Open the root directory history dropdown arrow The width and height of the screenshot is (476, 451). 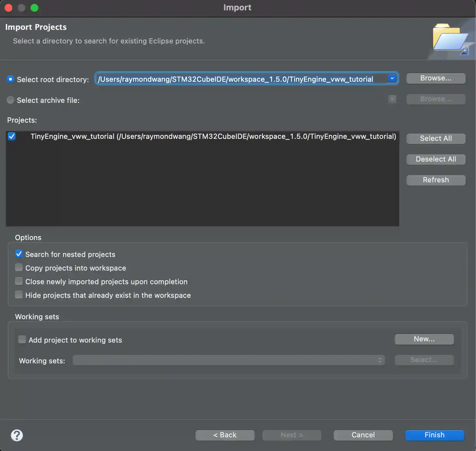(x=392, y=78)
